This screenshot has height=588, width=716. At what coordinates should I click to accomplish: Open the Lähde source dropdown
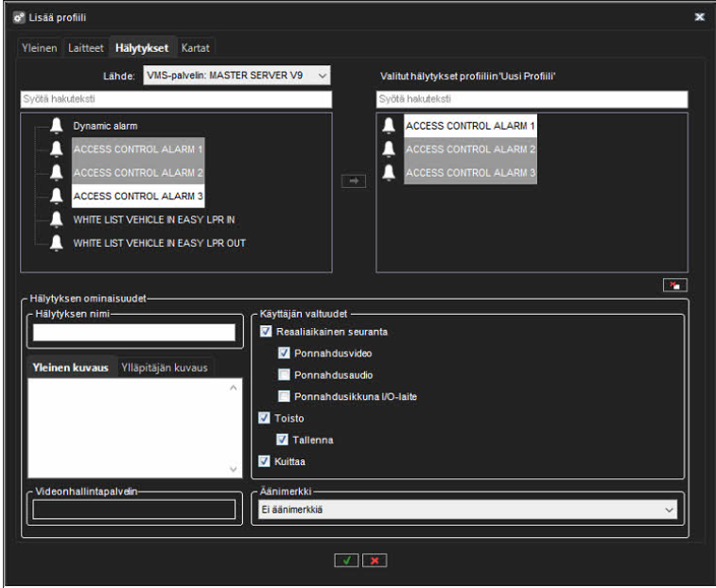click(236, 76)
